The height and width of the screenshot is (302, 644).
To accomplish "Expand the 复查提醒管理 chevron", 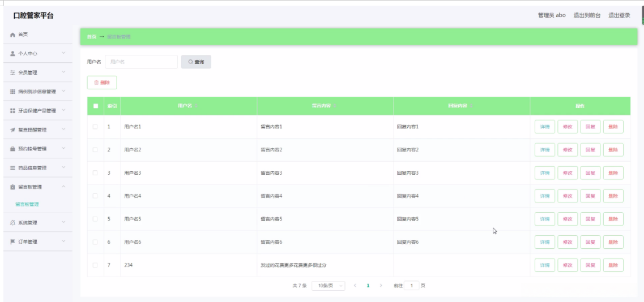I will (63, 130).
